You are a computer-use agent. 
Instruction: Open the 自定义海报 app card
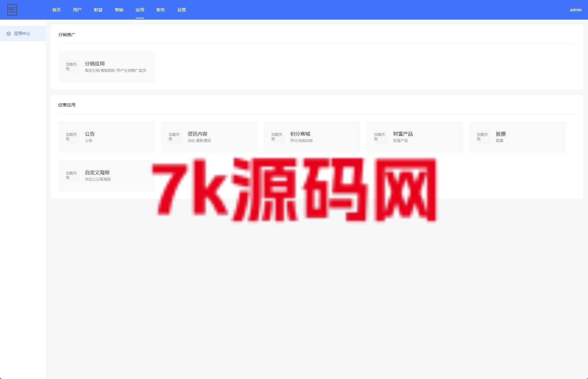[x=106, y=175]
